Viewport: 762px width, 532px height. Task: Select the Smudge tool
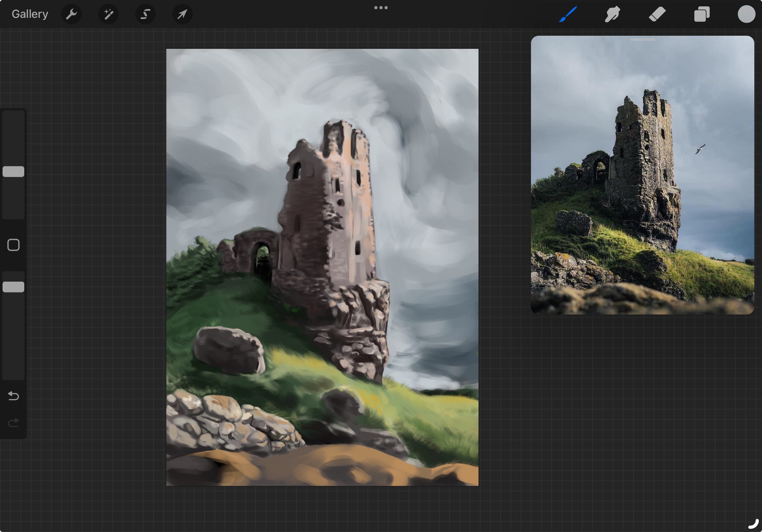click(612, 14)
